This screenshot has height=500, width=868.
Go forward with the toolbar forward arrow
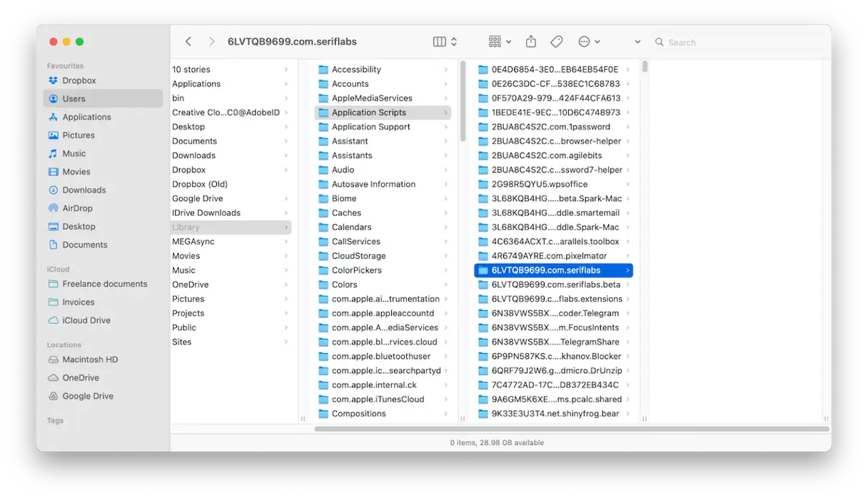tap(211, 42)
